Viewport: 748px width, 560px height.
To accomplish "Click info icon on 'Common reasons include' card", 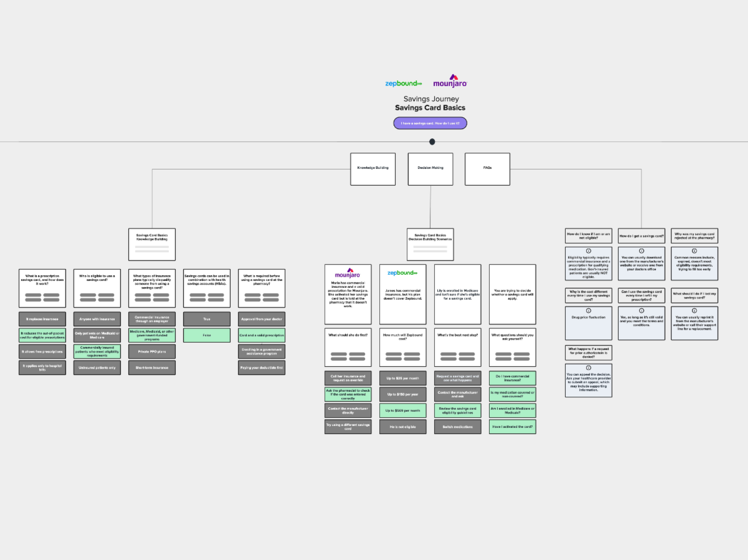I will coord(694,251).
